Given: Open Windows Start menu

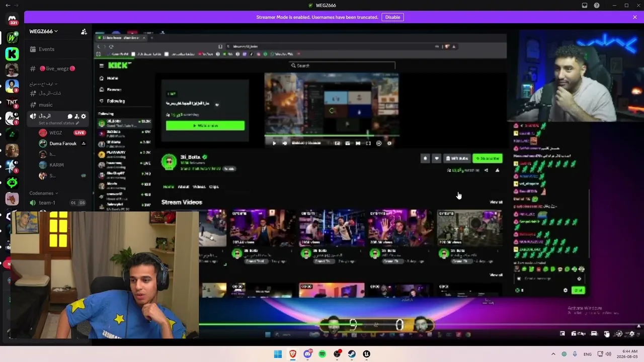Looking at the screenshot, I should click(x=278, y=354).
